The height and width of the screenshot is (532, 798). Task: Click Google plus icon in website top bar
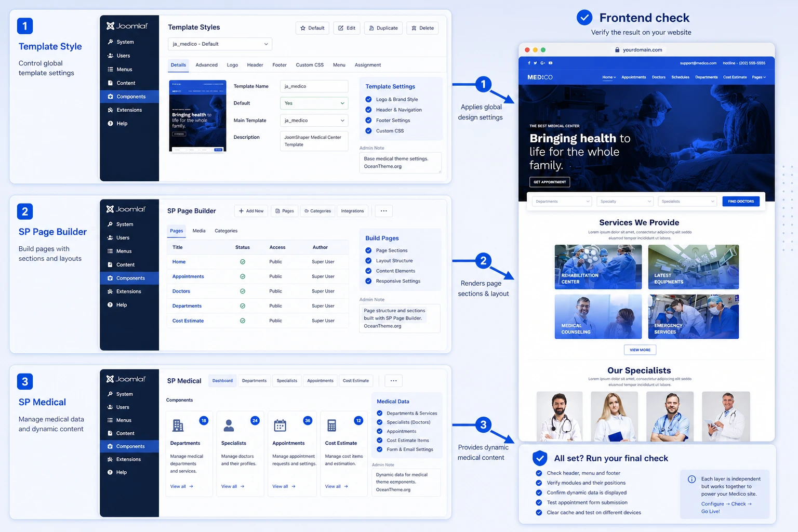click(x=542, y=63)
